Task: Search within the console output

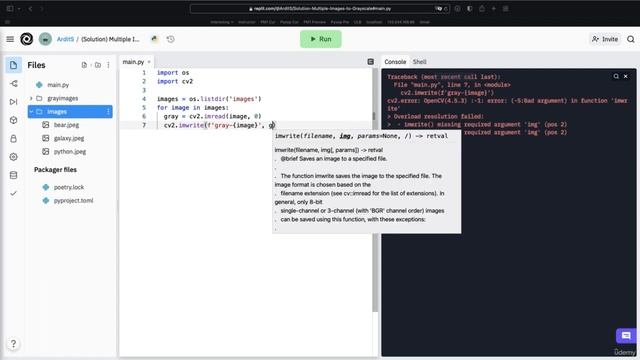Action: (x=616, y=76)
